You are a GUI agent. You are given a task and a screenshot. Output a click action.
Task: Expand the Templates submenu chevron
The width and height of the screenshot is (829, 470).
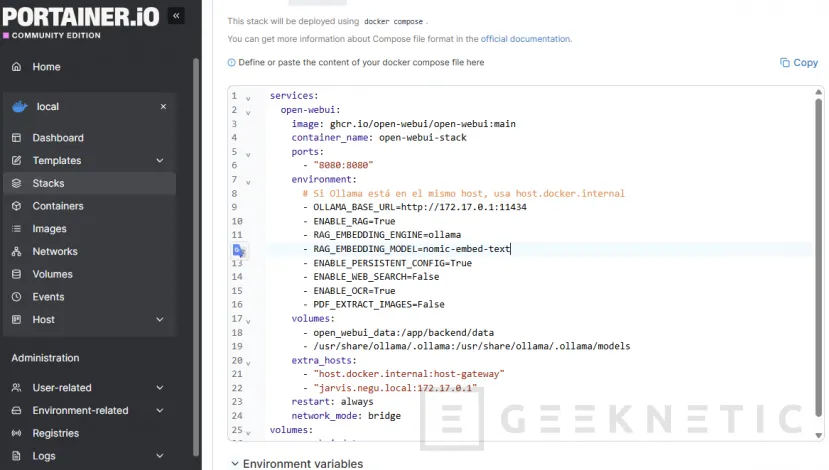(x=160, y=160)
